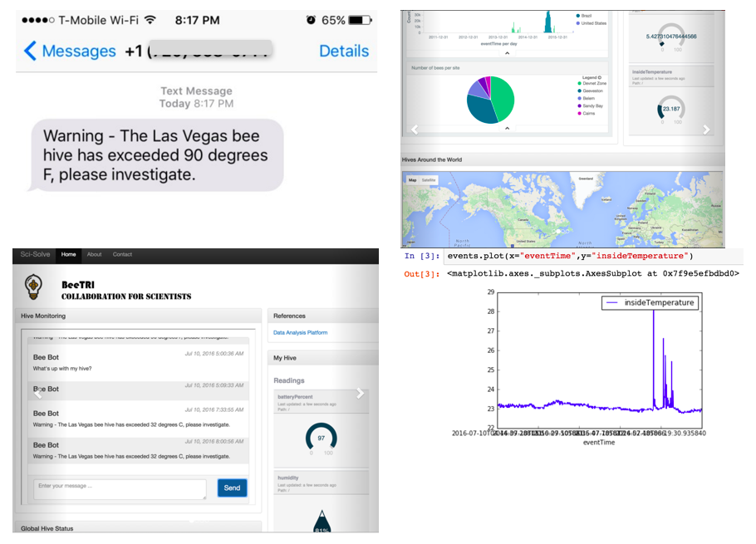Click the matplotlib AxesSubplot output text
The image size is (756, 544).
[x=592, y=273]
